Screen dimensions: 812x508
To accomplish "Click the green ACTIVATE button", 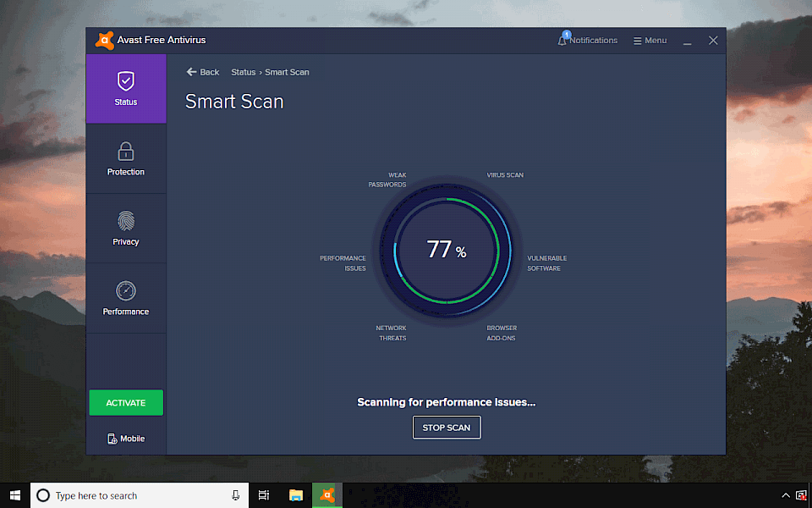I will [x=126, y=403].
